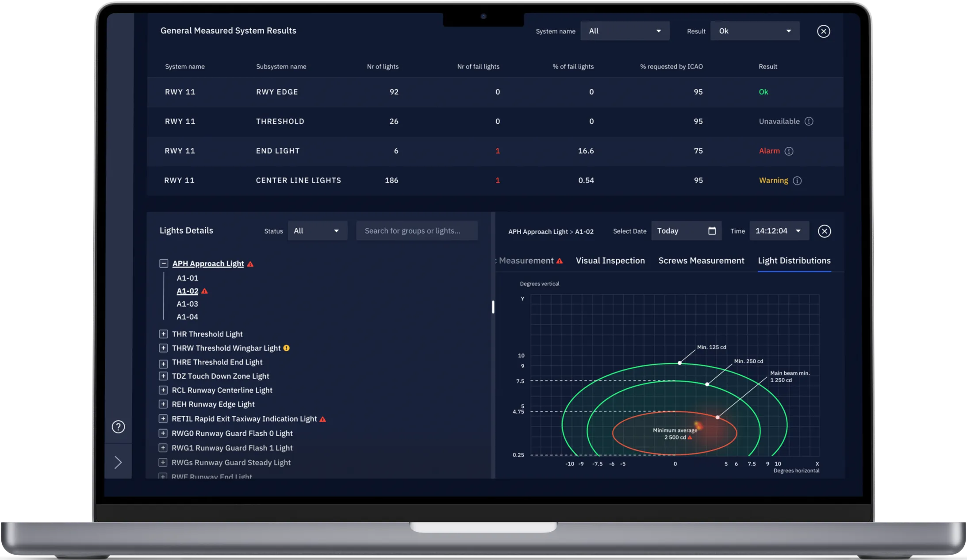Expand the THRW Threshold Wingbar Light group
967x560 pixels.
[x=163, y=348]
